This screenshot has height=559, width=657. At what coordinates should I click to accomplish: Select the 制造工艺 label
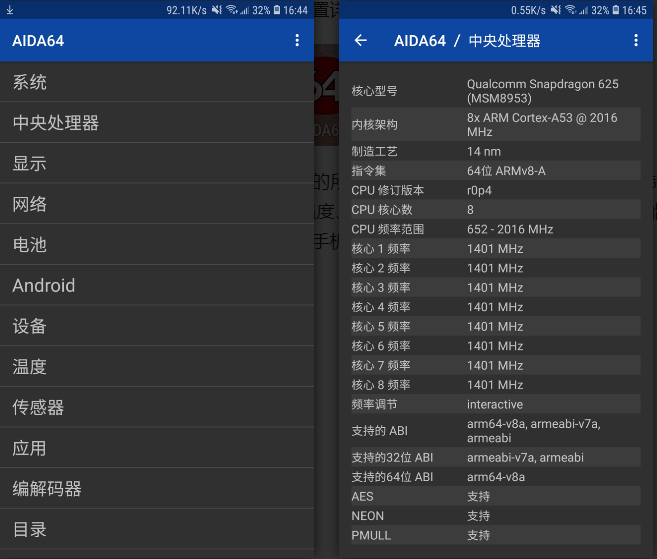coord(374,151)
